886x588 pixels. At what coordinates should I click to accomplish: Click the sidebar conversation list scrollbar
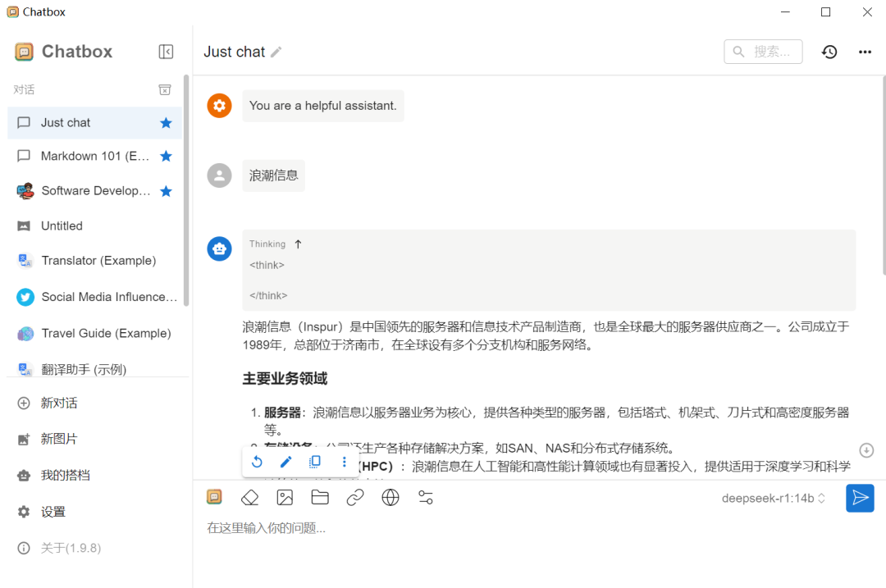point(186,189)
